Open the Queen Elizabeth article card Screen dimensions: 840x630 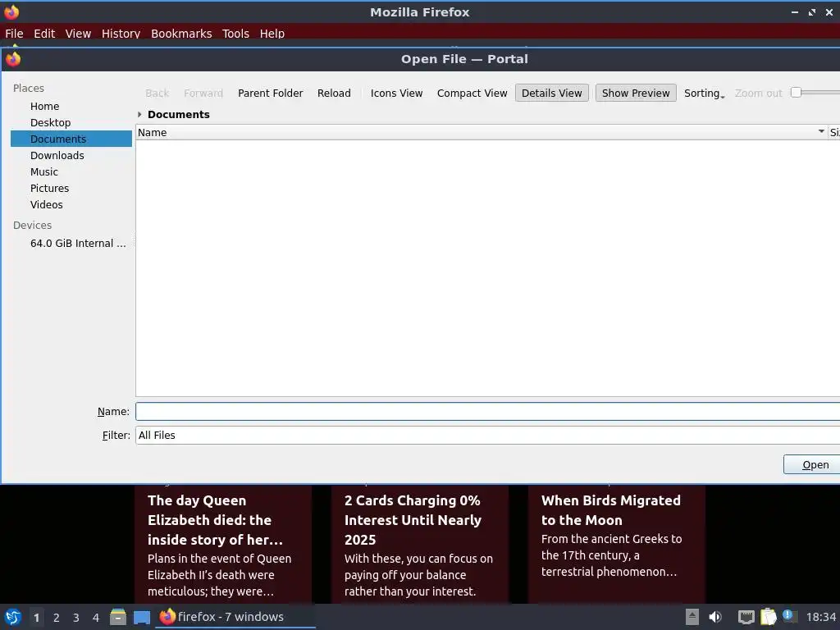point(223,544)
